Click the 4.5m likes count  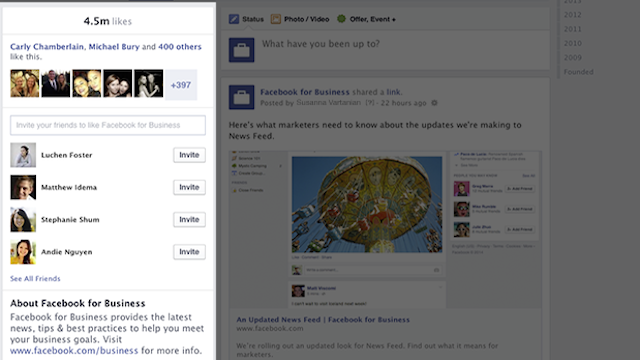(x=108, y=21)
